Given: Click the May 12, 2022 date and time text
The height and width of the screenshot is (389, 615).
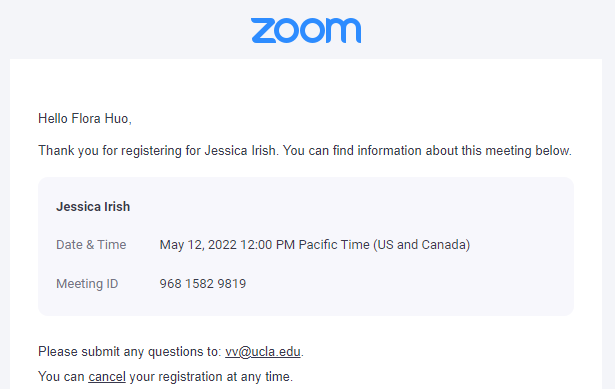Looking at the screenshot, I should pos(315,245).
